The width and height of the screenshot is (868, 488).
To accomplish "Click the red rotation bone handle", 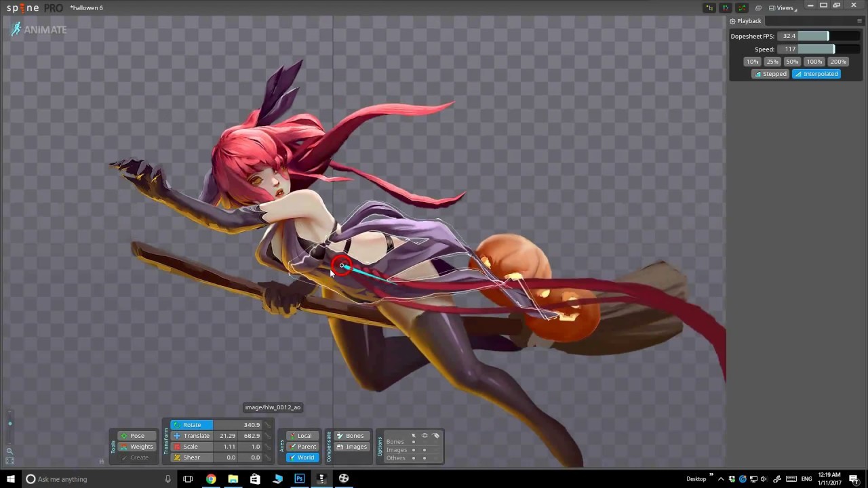I will tap(342, 266).
